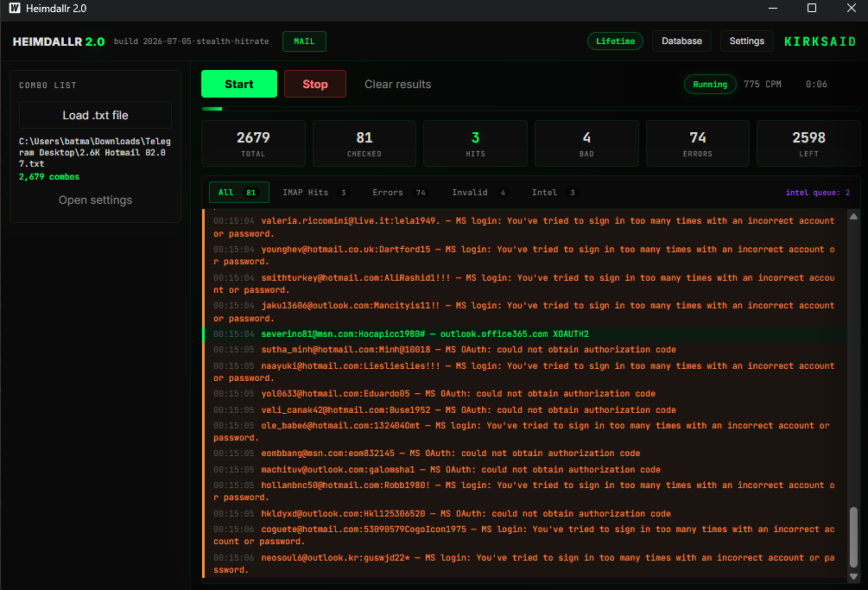This screenshot has height=590, width=868.
Task: Close the Heimdallr window
Action: click(x=852, y=8)
